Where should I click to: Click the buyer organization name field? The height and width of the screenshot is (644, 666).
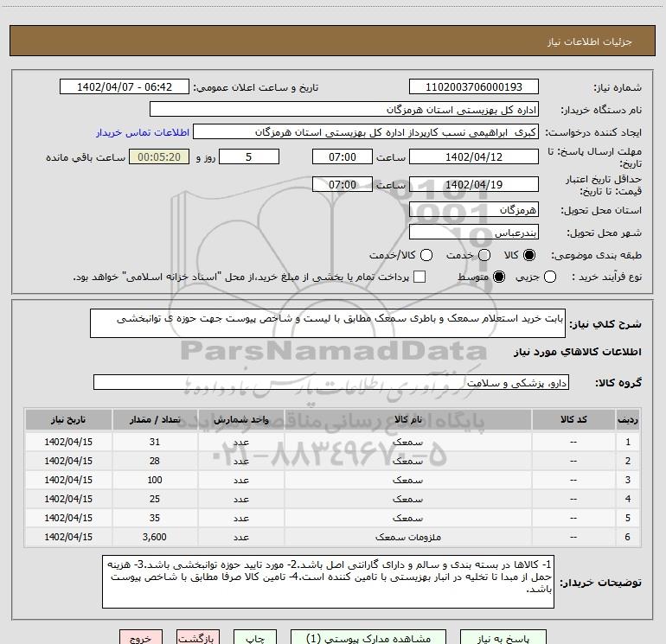(x=344, y=109)
